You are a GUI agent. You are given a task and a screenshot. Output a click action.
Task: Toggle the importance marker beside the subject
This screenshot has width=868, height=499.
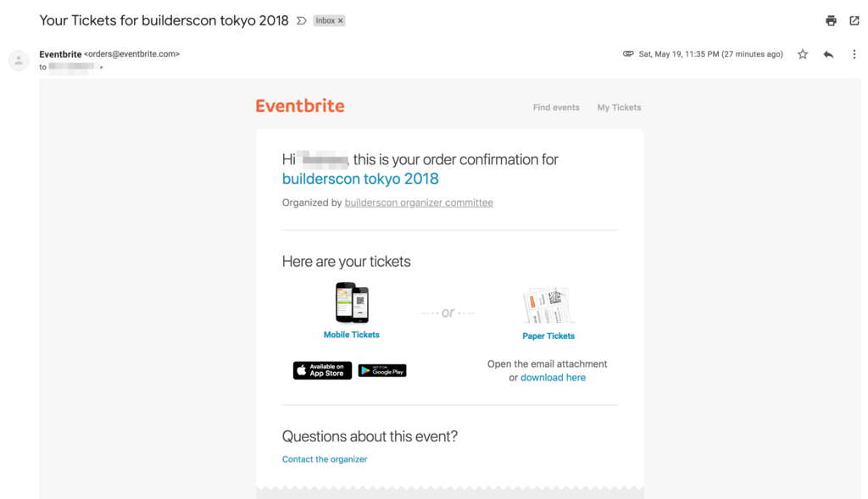tap(301, 21)
